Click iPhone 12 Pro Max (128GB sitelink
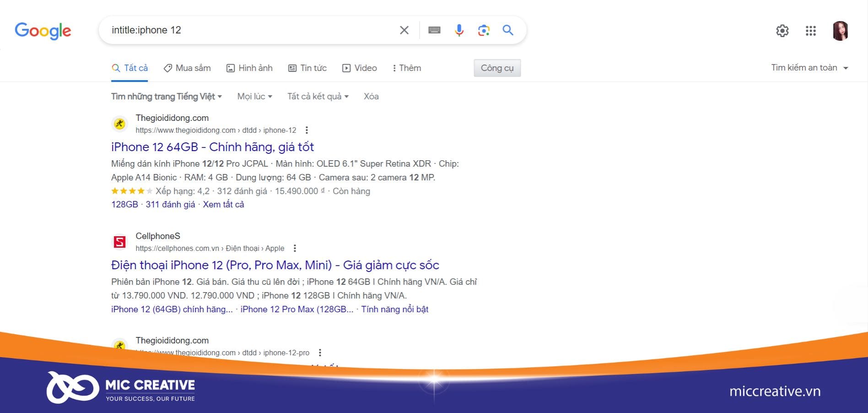 tap(297, 310)
